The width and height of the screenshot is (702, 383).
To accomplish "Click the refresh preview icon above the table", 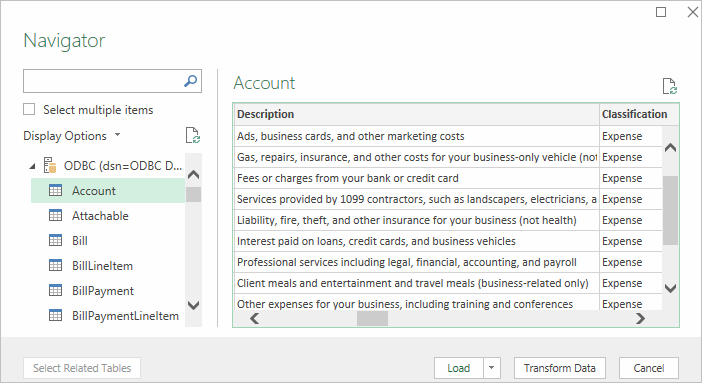I will point(669,86).
